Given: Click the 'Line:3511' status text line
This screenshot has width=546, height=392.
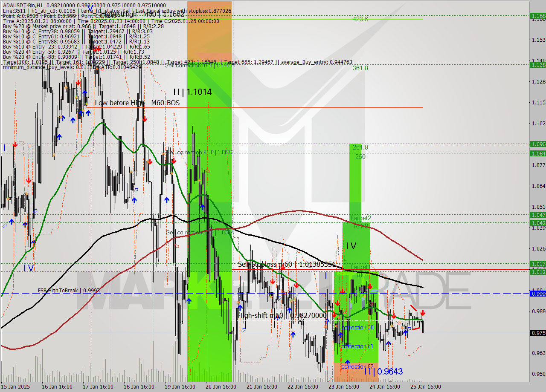Looking at the screenshot, I should [117, 11].
